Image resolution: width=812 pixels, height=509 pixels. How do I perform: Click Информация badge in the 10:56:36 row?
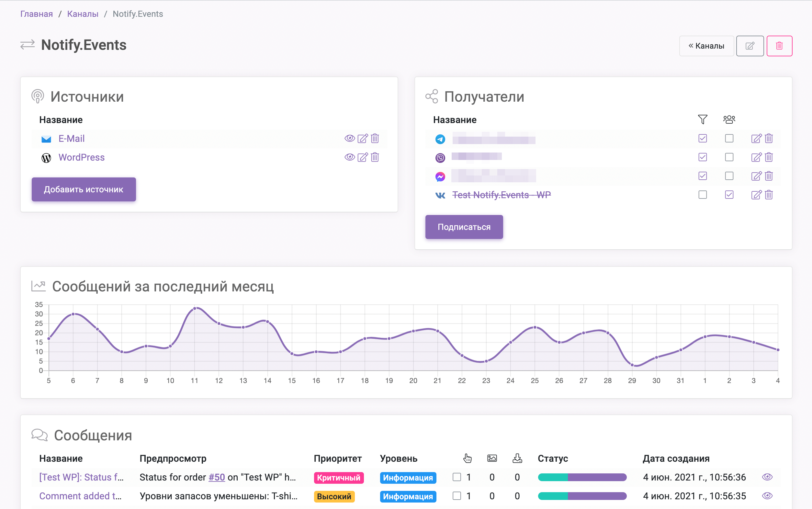point(408,478)
